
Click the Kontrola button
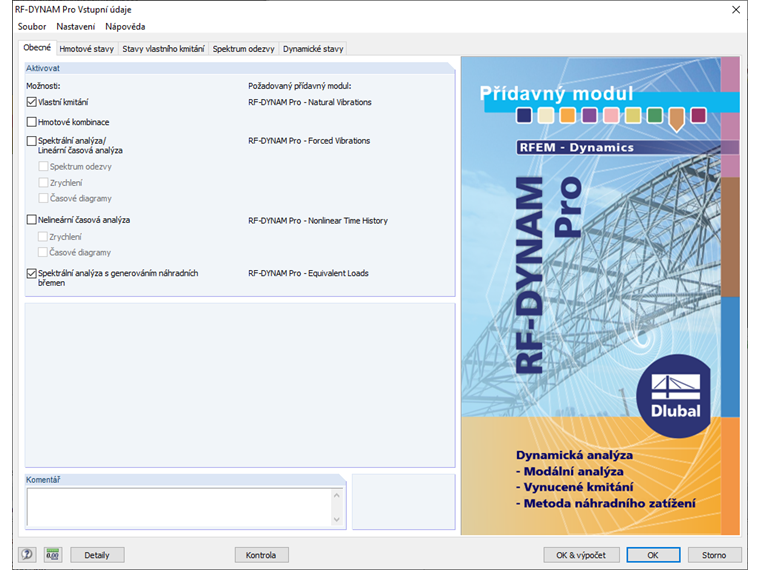261,555
